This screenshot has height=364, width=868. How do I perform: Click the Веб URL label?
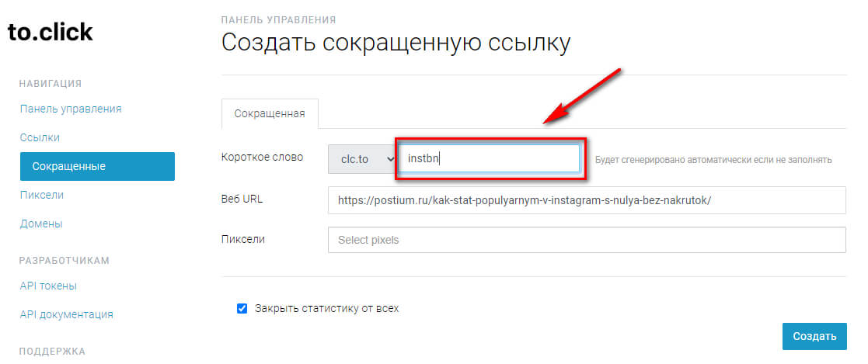(x=242, y=199)
